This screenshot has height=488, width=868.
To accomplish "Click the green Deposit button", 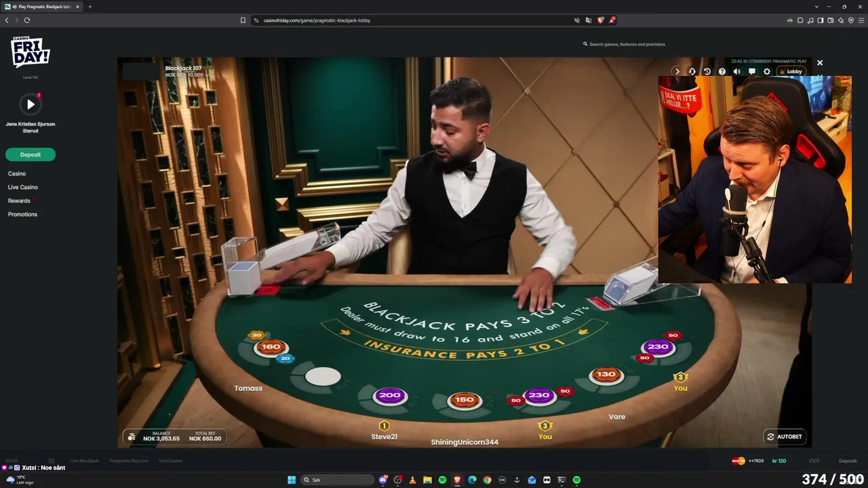I will click(31, 155).
